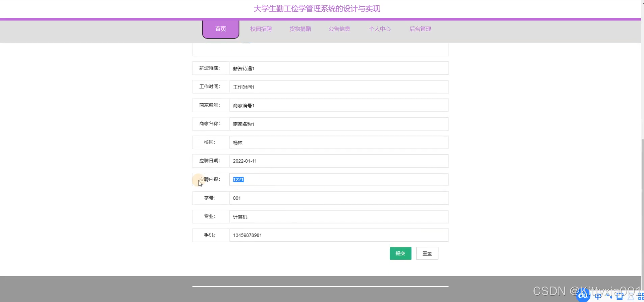Open the 首页 home tab
644x302 pixels.
[221, 29]
